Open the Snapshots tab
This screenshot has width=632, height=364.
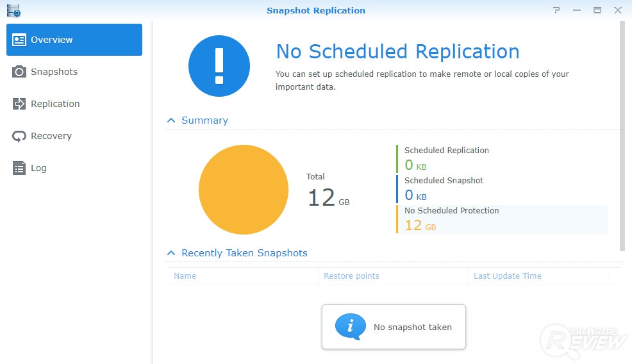(54, 72)
